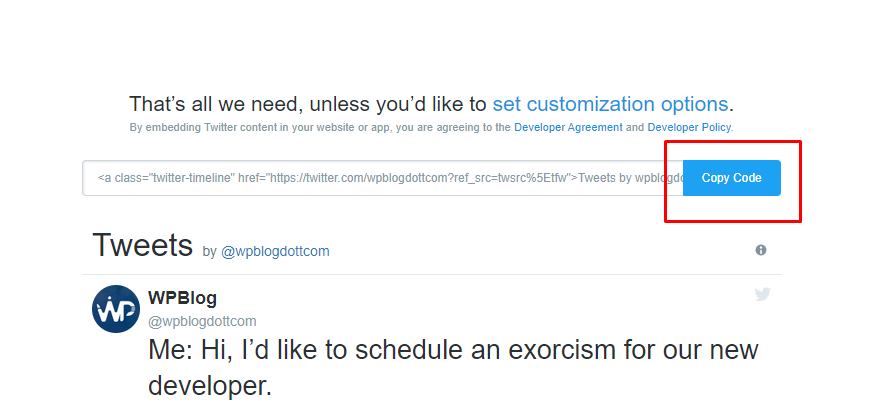Open the set customization options link
873x405 pixels.
pyautogui.click(x=610, y=104)
